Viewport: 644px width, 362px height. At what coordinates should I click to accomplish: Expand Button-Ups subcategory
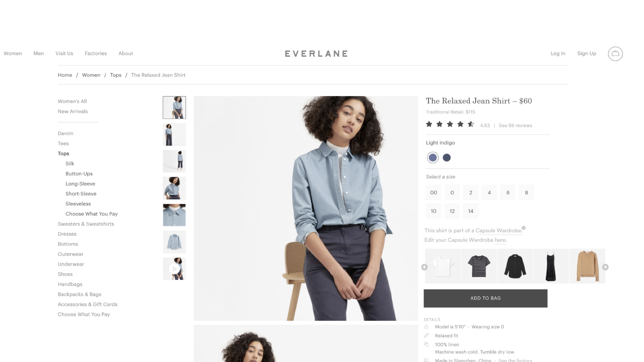point(79,174)
